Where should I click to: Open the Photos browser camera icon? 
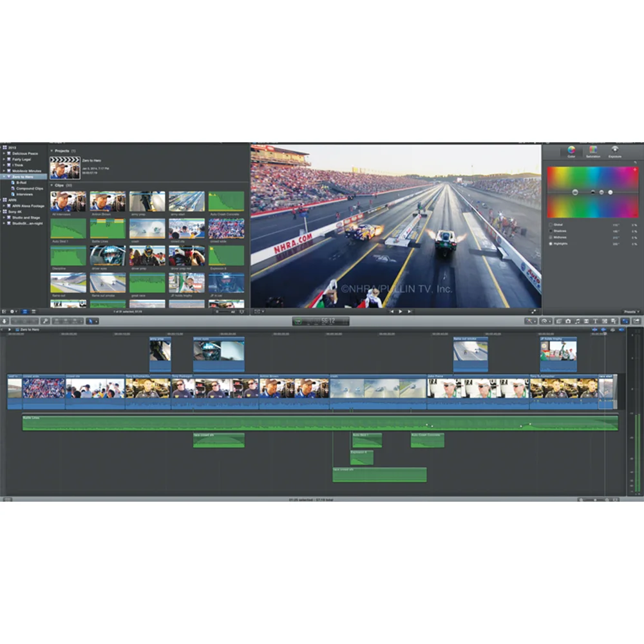click(x=569, y=321)
